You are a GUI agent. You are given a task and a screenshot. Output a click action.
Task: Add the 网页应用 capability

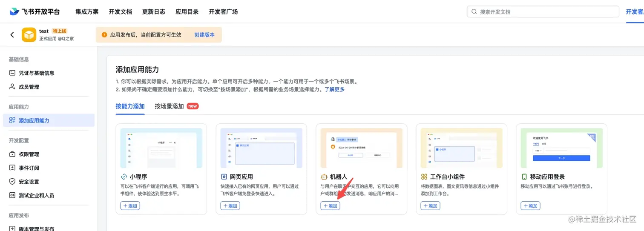click(230, 206)
